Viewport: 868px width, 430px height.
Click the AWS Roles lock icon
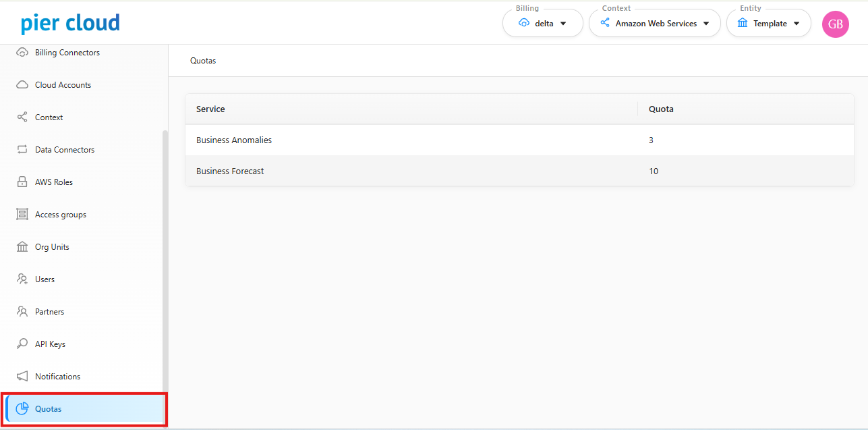[x=22, y=182]
